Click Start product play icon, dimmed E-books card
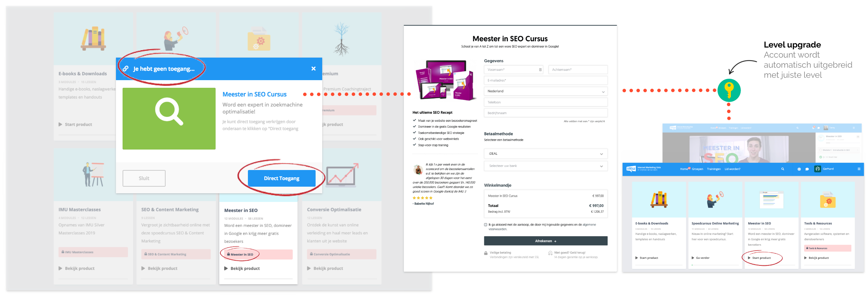 point(60,125)
